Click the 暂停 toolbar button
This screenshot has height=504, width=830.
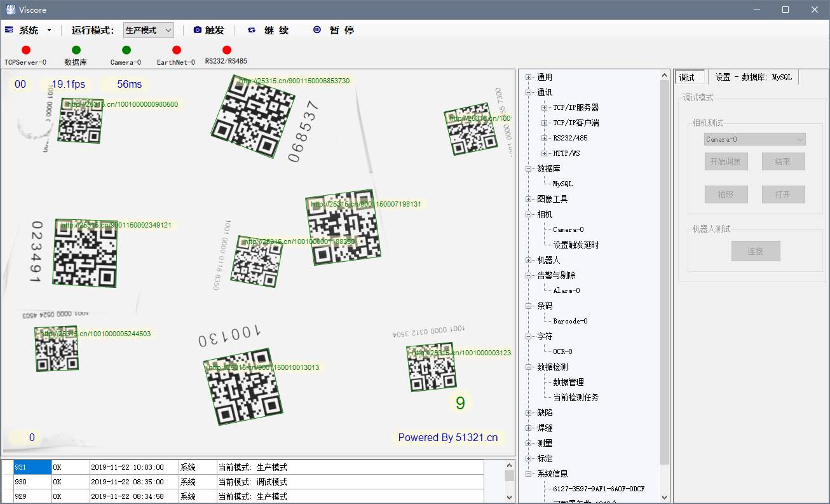(x=334, y=30)
